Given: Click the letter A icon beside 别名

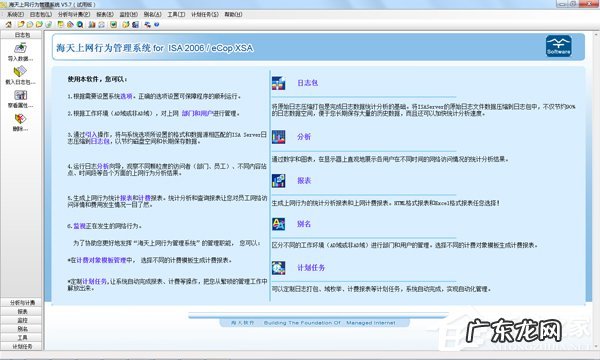Looking at the screenshot, I should tap(279, 224).
